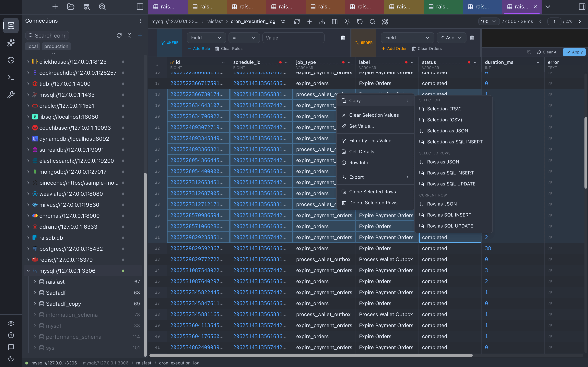This screenshot has width=588, height=367.
Task: Click the undo revert toolbar icon
Action: click(x=360, y=22)
